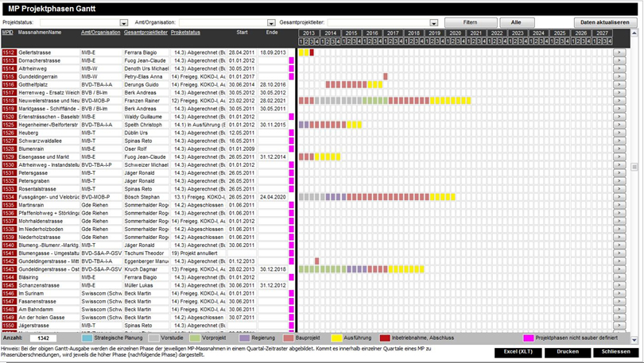Select MPID 1518 Neuweilerstrasse red ID cell
Screen dimensions: 644x363
point(9,102)
